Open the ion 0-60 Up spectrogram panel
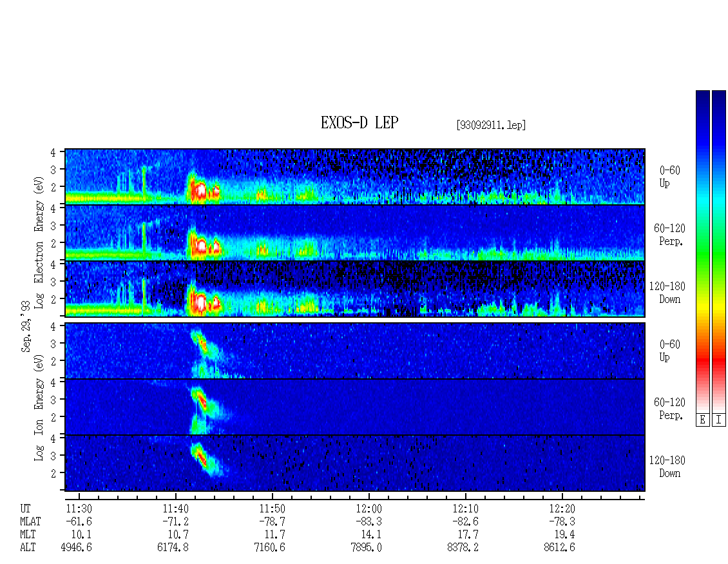The image size is (728, 564). click(x=355, y=351)
